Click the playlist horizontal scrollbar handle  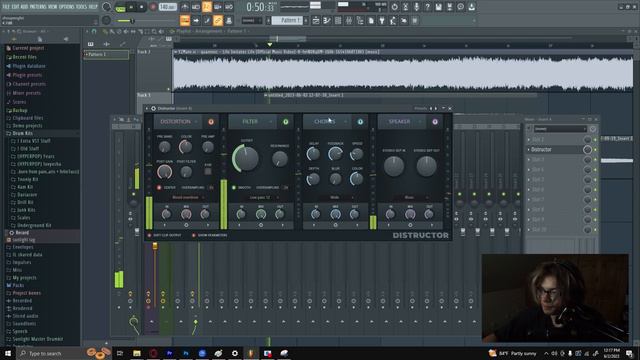pos(288,39)
